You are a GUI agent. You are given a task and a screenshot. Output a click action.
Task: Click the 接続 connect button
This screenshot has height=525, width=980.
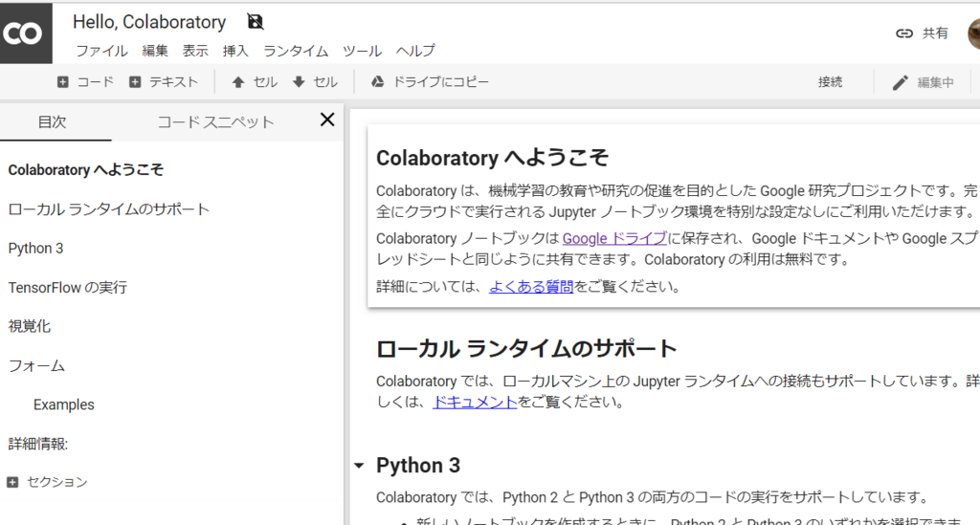[x=830, y=82]
